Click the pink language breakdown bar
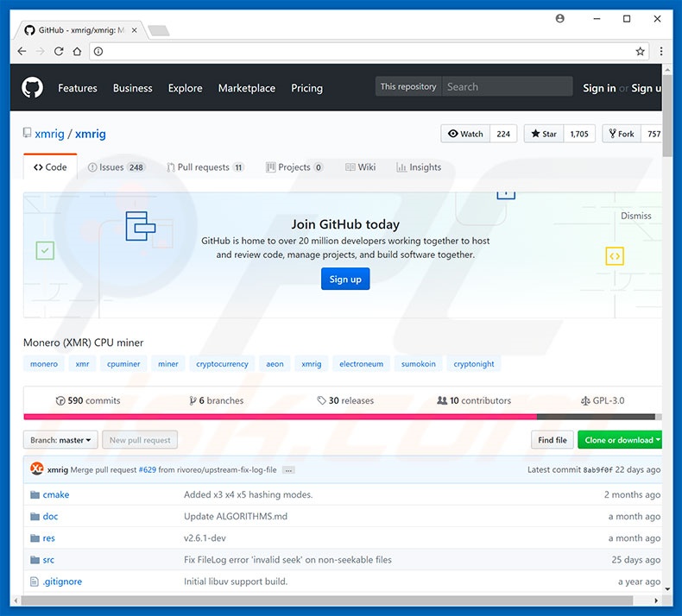Screen dimensions: 682x616 click(x=280, y=417)
